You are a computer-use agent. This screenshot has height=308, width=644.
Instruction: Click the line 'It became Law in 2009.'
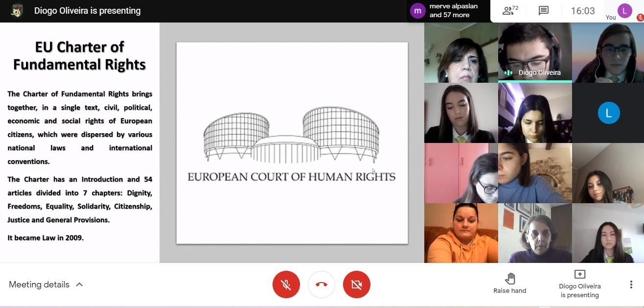pos(46,237)
